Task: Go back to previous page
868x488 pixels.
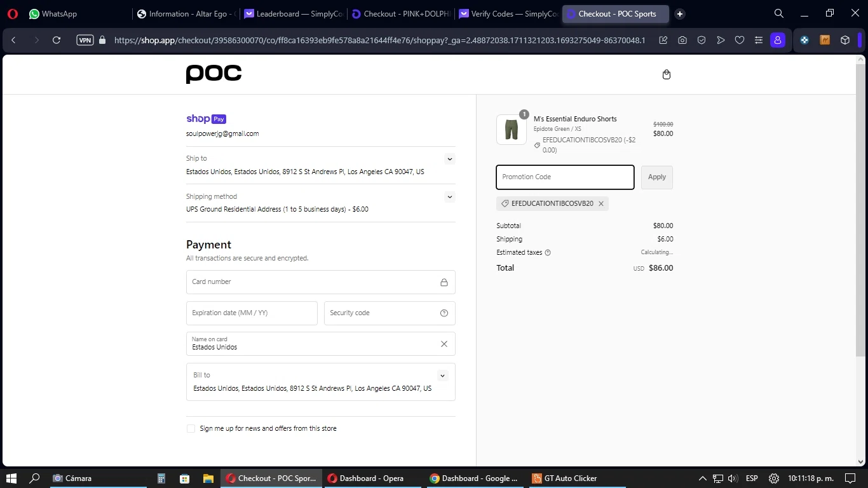Action: coord(14,40)
